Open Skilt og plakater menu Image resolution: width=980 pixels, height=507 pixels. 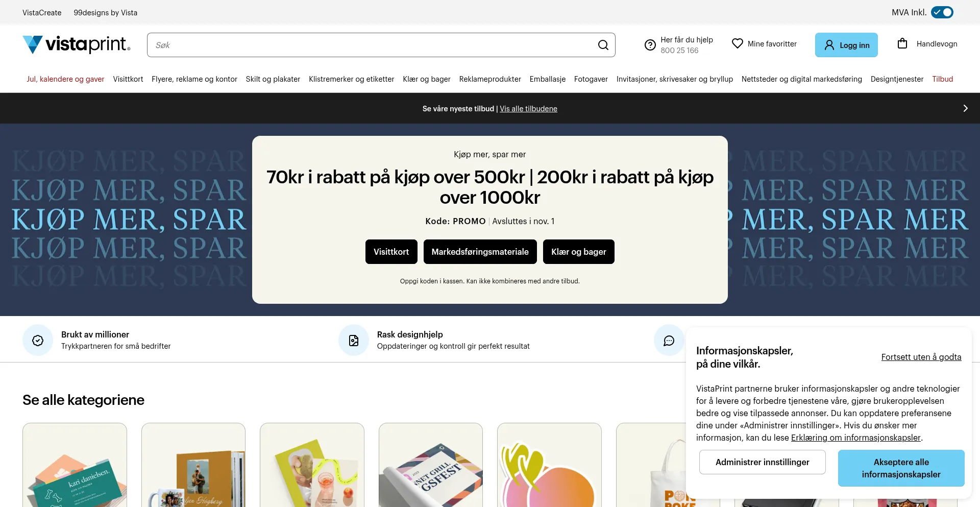[273, 79]
